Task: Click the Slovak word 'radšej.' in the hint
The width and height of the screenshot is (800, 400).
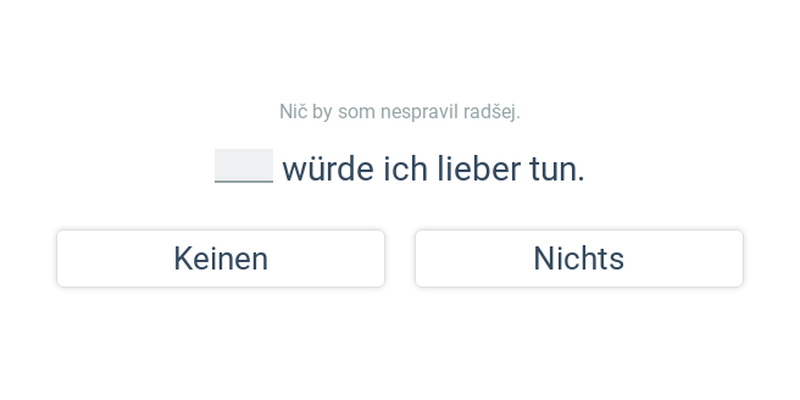Action: pyautogui.click(x=491, y=112)
